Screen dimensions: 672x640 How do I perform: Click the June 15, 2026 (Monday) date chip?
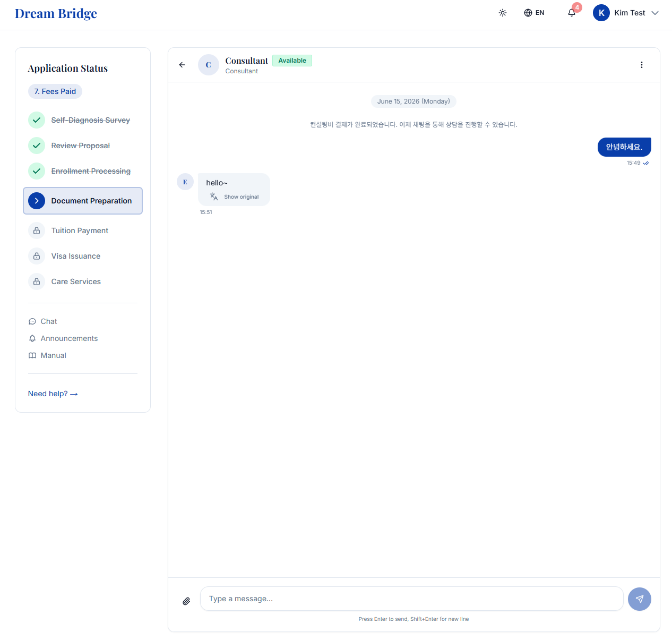pos(413,101)
